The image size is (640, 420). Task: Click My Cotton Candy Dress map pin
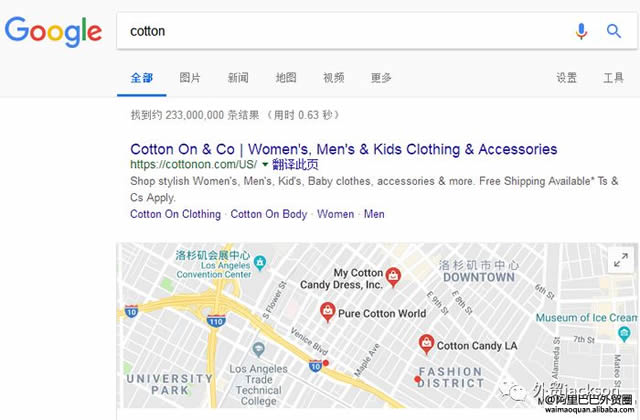pyautogui.click(x=394, y=275)
